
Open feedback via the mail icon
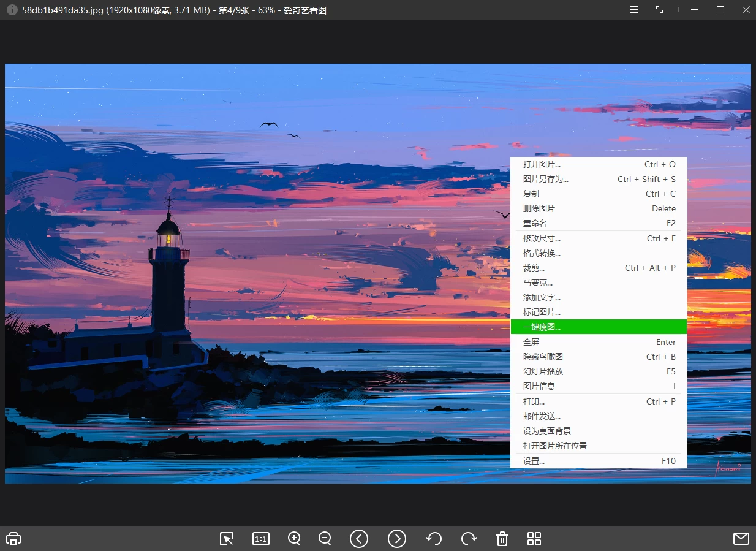click(x=741, y=538)
